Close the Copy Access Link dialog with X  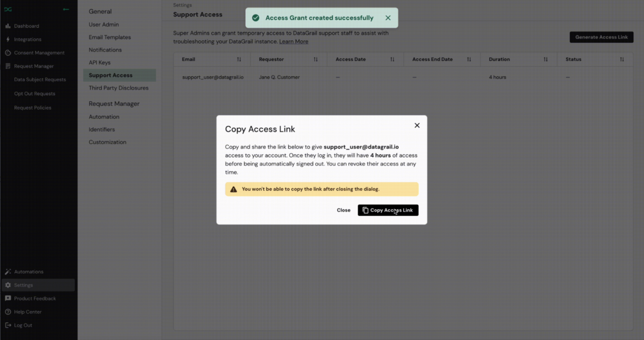coord(414,126)
